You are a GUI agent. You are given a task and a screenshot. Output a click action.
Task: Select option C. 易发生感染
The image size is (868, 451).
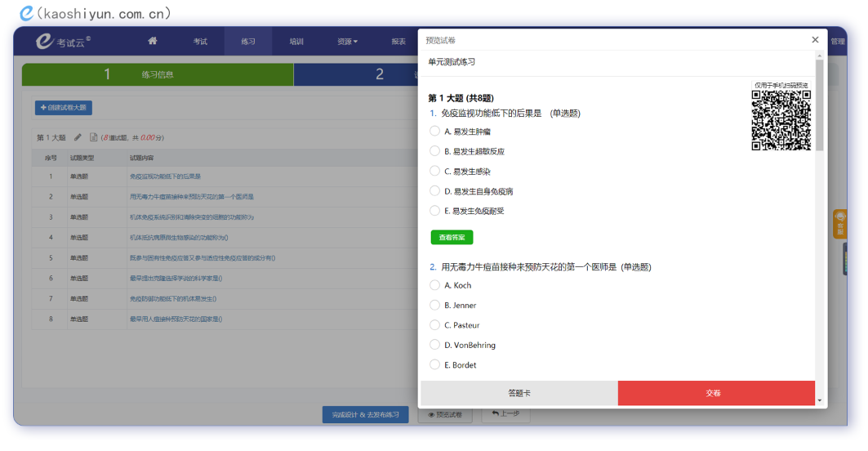(x=434, y=171)
